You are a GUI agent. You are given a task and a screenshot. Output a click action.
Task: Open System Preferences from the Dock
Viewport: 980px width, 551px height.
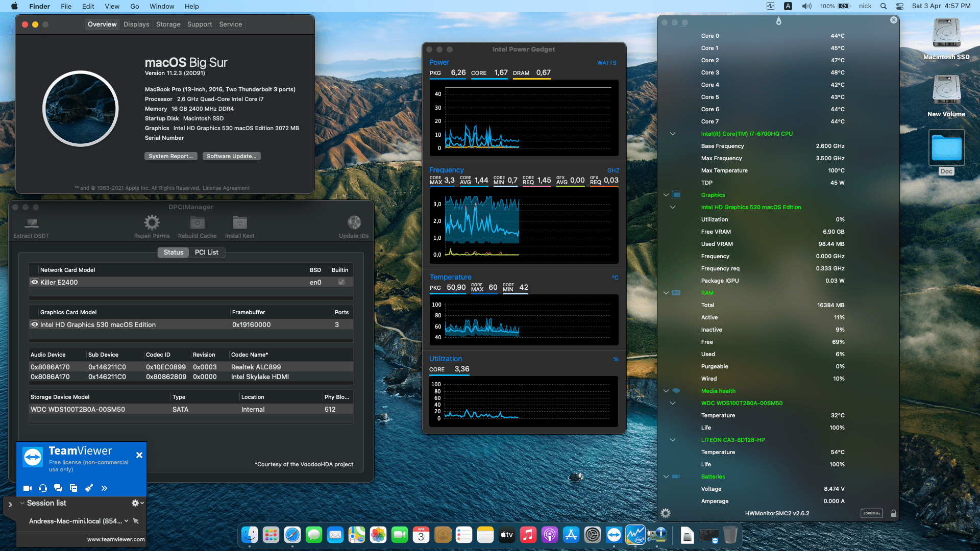coord(593,535)
